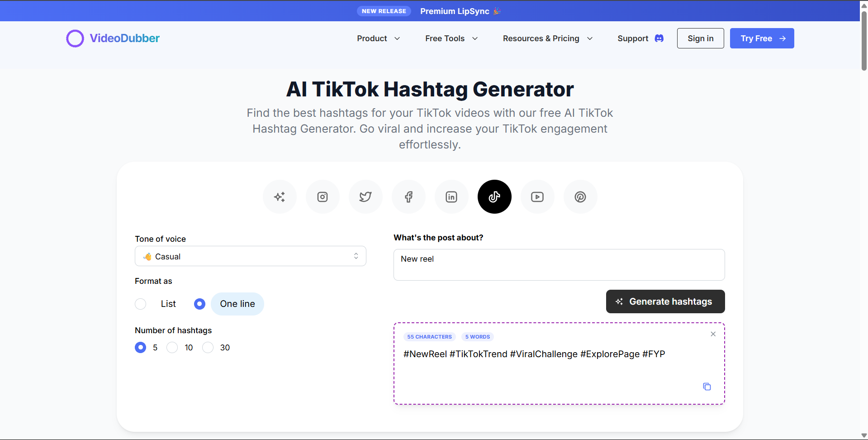Screen dimensions: 868x440
Task: Select the TikTok platform icon
Action: click(494, 197)
